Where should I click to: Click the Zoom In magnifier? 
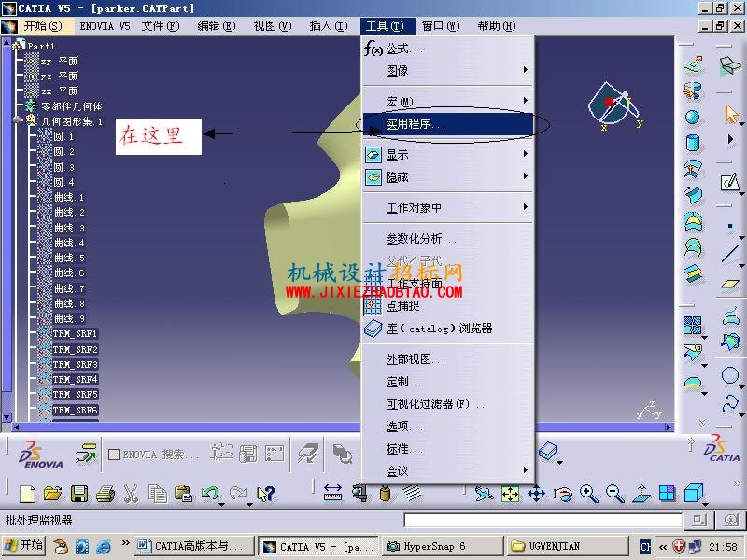coord(589,494)
